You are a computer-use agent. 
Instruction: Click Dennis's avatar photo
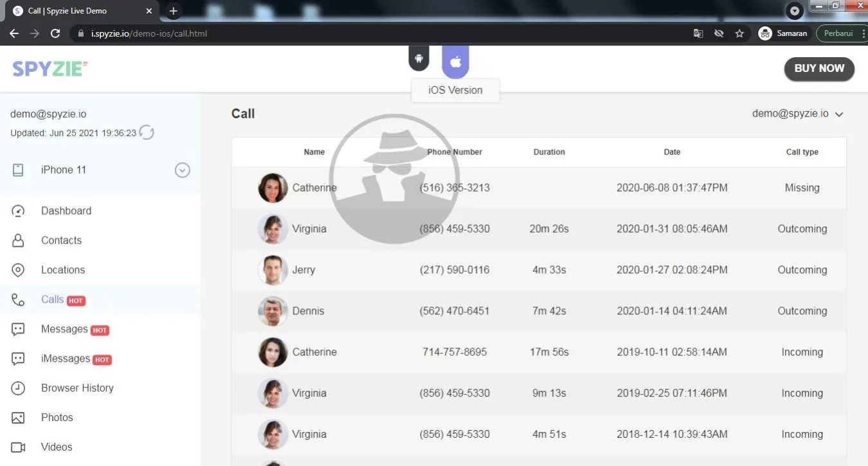click(273, 311)
